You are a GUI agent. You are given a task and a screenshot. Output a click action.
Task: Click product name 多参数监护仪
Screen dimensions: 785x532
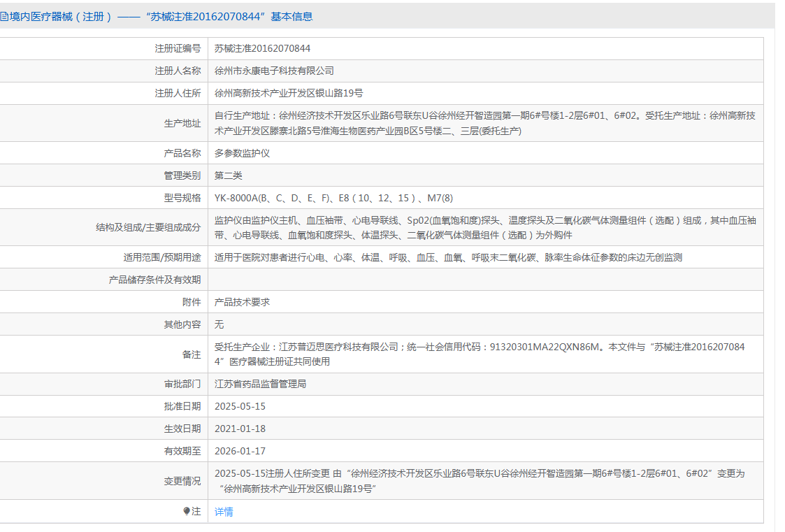[x=242, y=153]
